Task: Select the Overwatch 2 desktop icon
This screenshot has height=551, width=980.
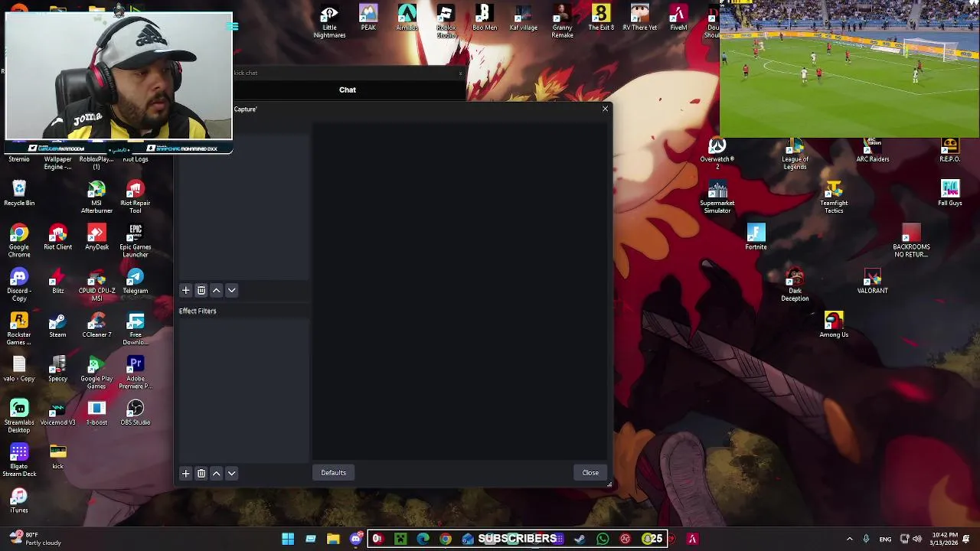Action: [717, 153]
